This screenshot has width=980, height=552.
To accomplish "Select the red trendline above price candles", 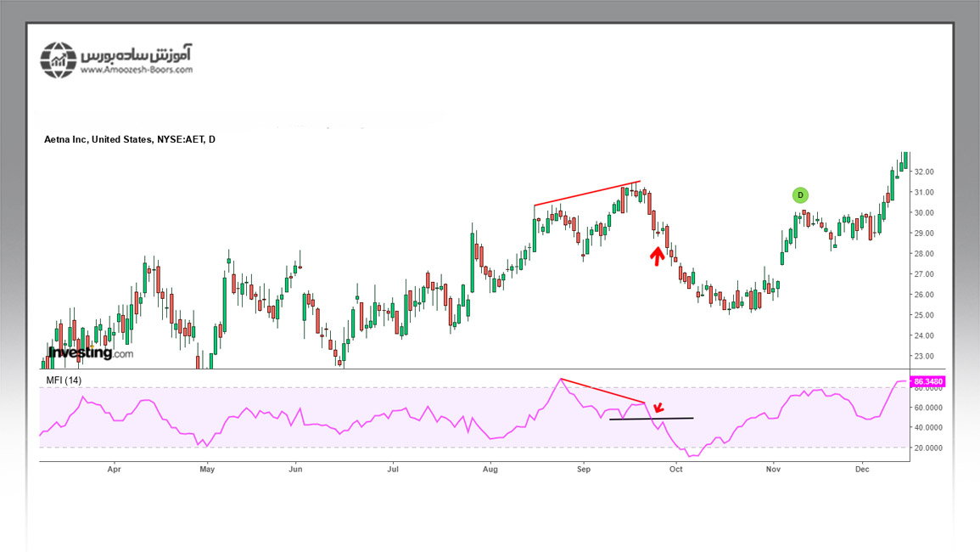I will pyautogui.click(x=586, y=194).
